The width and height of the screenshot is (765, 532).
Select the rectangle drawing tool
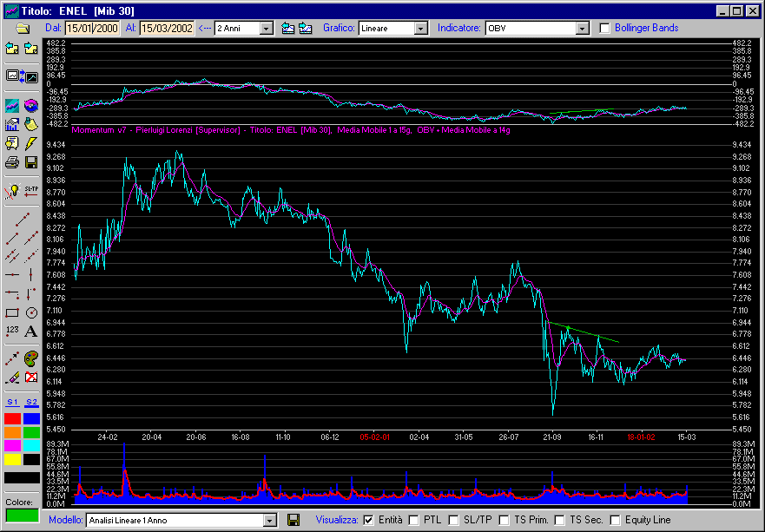(x=12, y=312)
